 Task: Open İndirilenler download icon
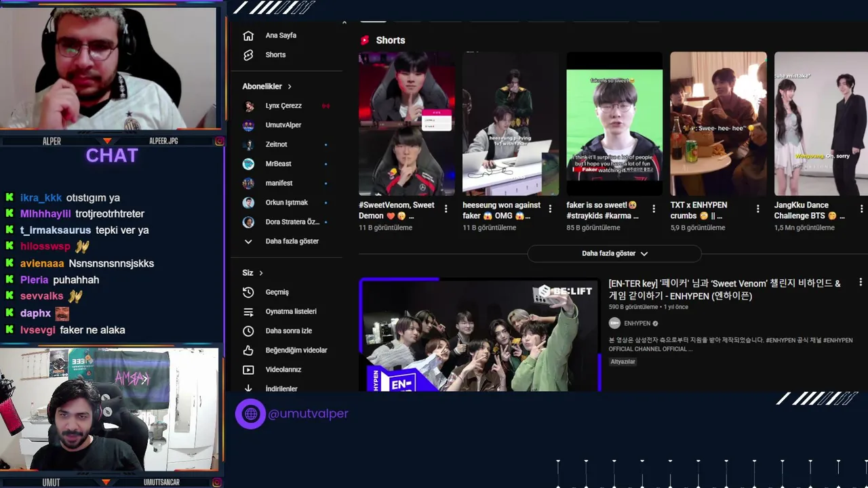click(248, 388)
